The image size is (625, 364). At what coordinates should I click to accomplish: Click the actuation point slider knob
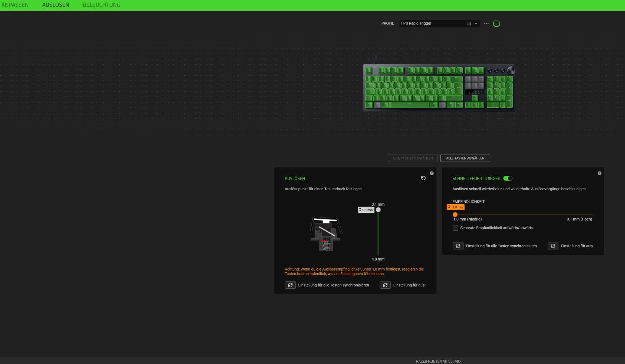(378, 210)
